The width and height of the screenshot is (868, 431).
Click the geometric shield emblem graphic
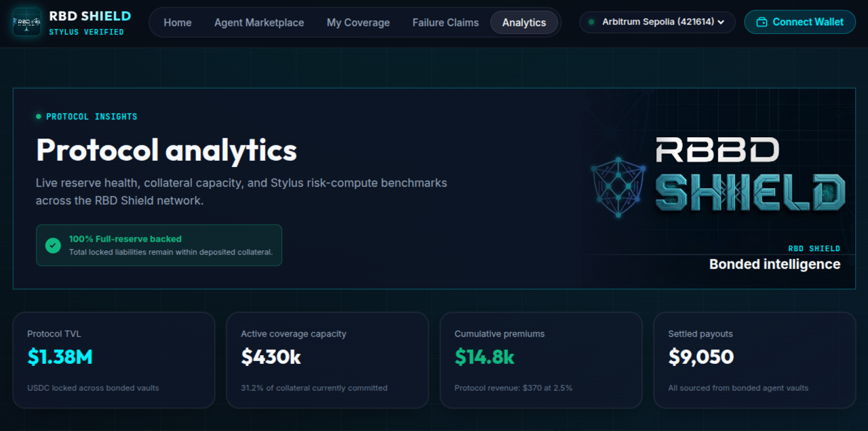(618, 187)
